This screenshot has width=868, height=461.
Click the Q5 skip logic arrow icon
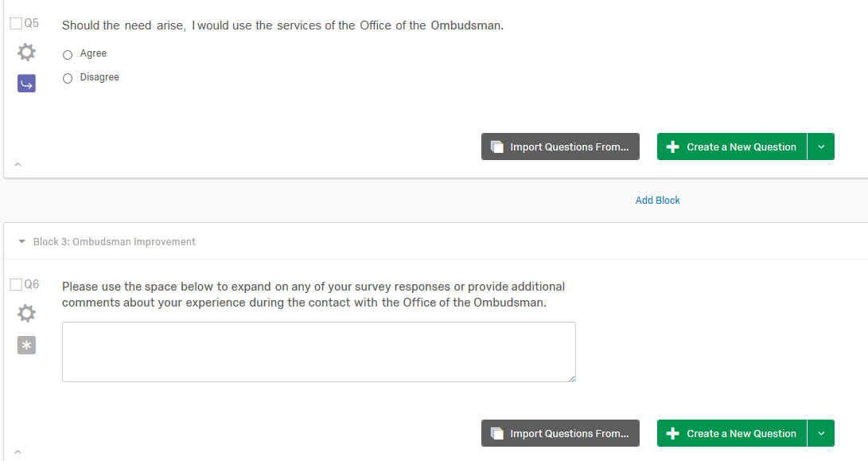point(26,83)
